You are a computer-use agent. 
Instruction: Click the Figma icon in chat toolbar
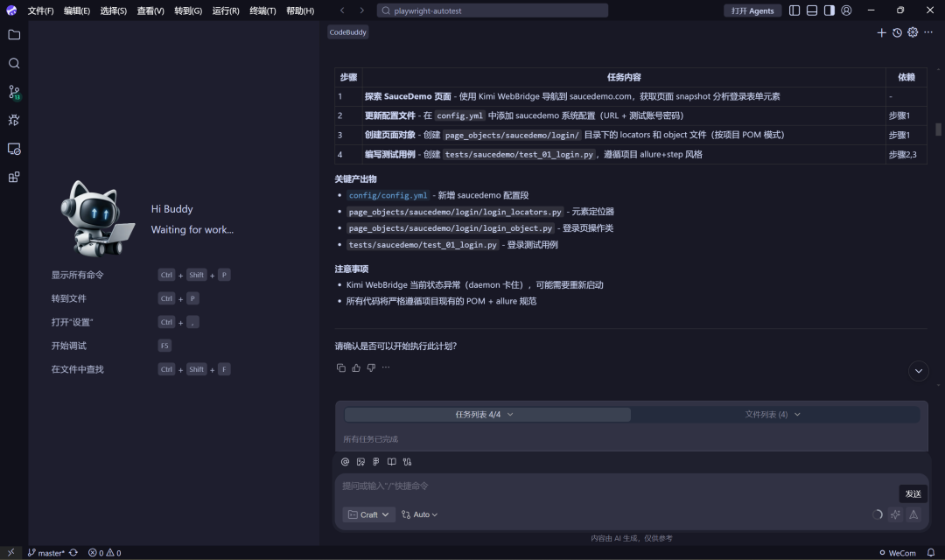click(376, 462)
